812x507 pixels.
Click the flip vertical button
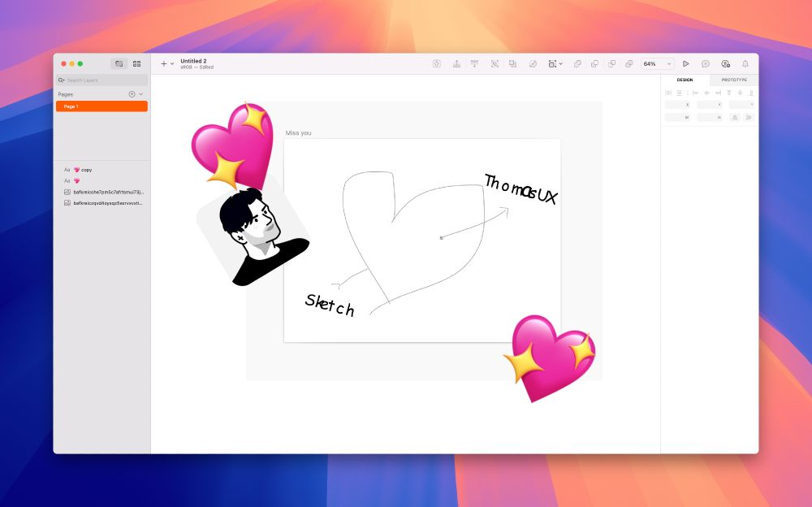[749, 118]
